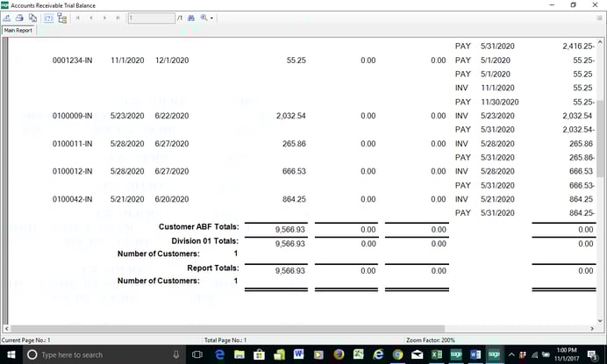Toggle the parameter panel icon
This screenshot has height=364, width=607.
click(47, 18)
